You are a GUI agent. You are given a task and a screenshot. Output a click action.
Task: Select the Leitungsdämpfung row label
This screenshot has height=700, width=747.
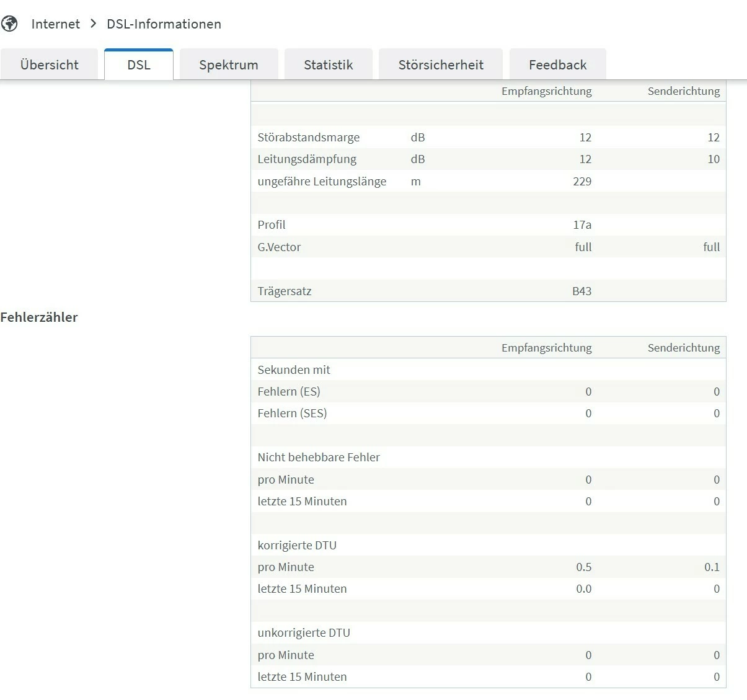307,159
